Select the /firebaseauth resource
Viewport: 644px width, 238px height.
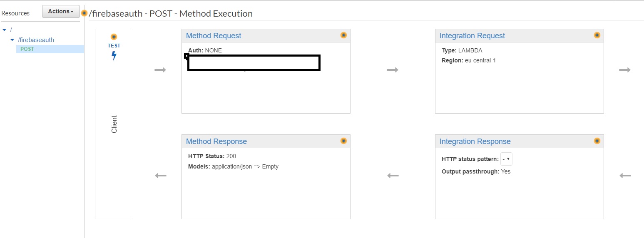point(36,40)
